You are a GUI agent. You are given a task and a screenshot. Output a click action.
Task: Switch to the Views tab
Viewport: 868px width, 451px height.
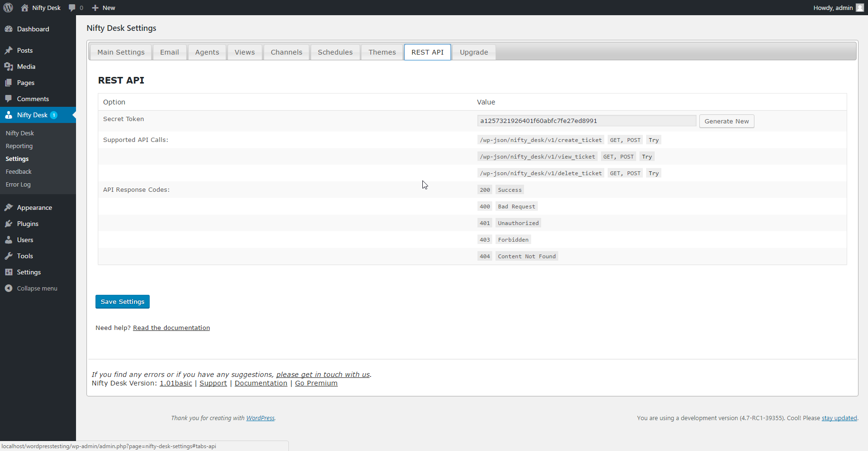click(245, 52)
